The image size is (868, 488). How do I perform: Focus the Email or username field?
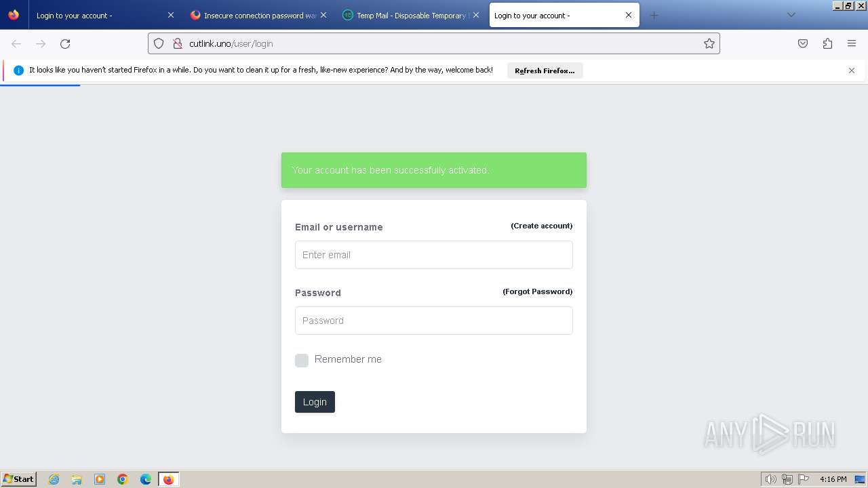tap(434, 255)
